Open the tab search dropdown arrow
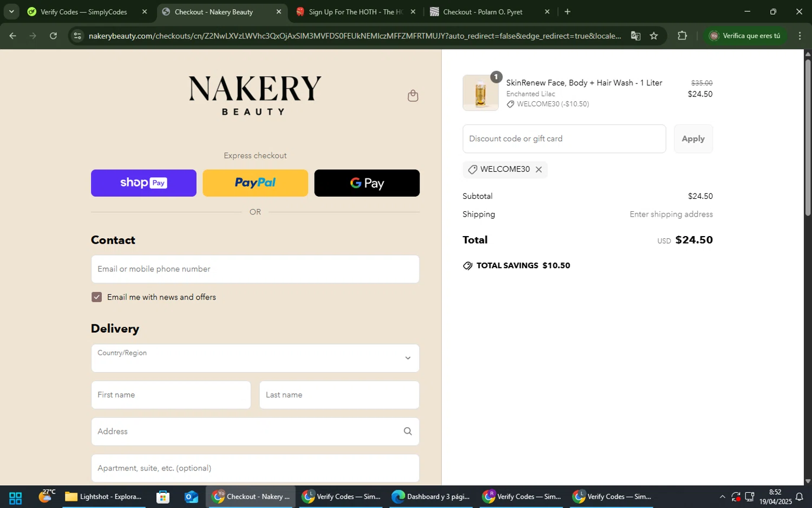Screen dimensions: 812x508 point(11,11)
